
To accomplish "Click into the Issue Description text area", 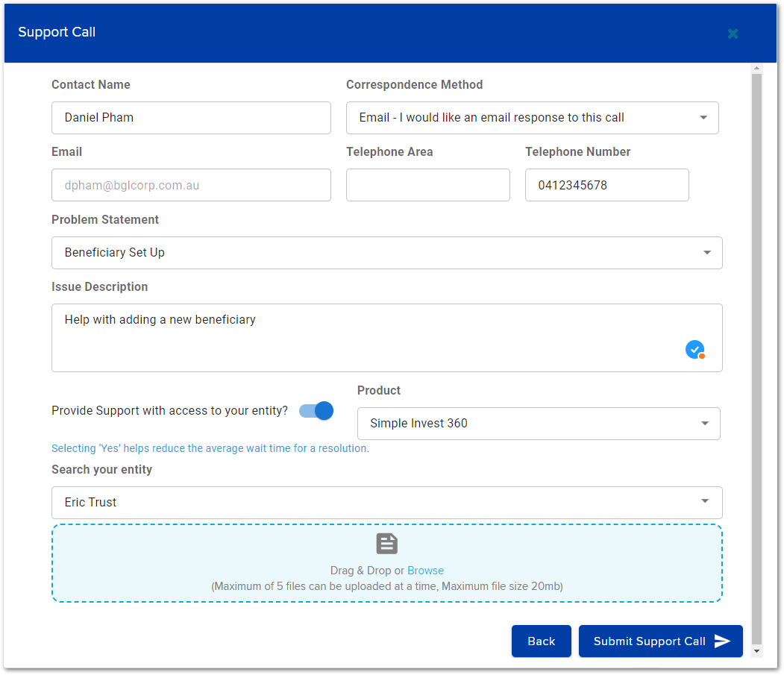I will [x=387, y=338].
